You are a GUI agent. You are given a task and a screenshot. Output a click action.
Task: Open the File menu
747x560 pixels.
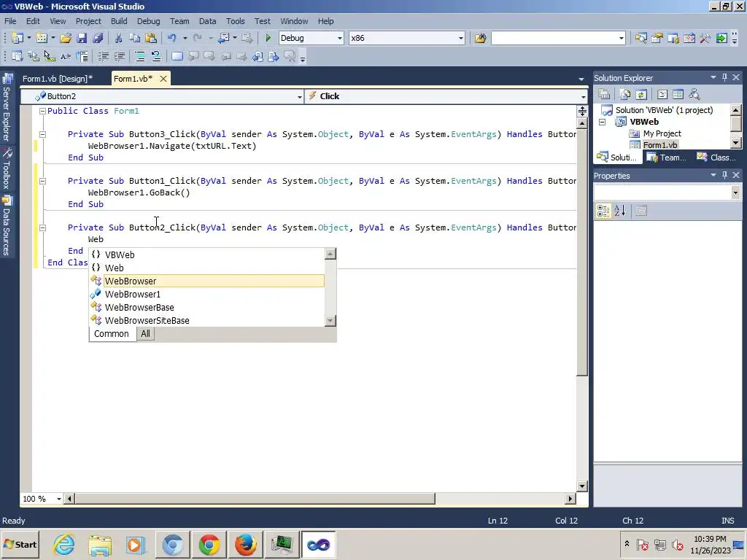10,21
